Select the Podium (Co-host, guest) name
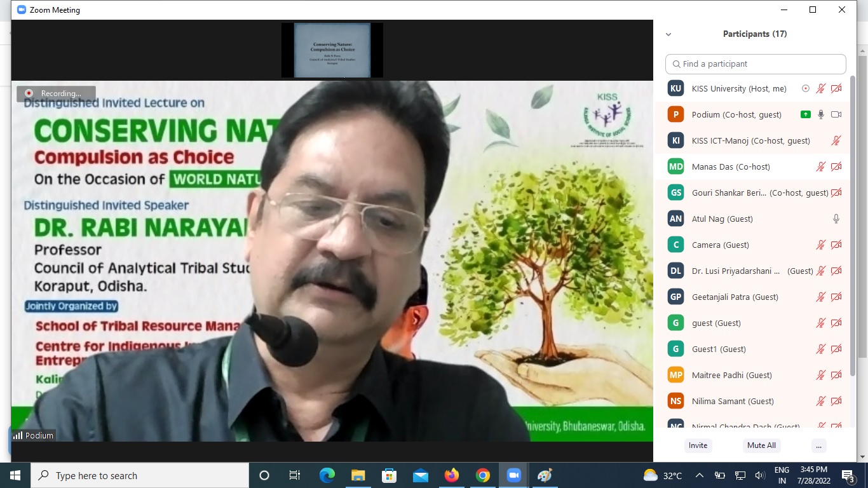Viewport: 868px width, 488px height. click(x=736, y=114)
